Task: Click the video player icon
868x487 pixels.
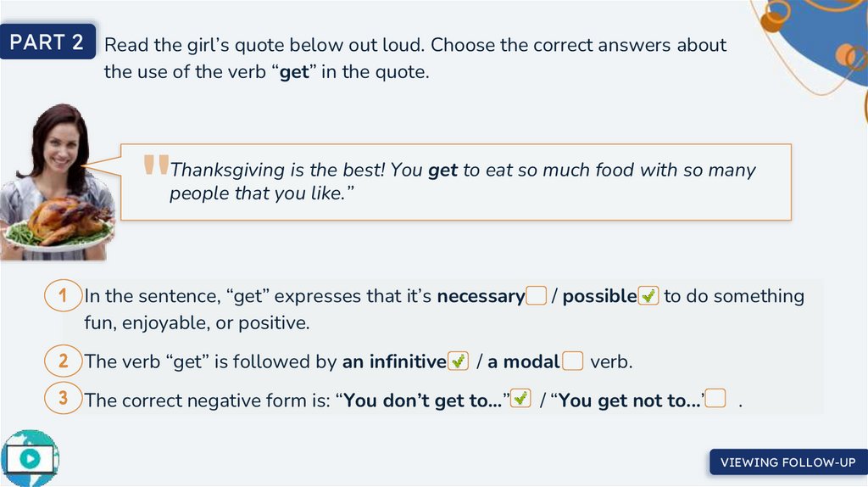Action: pos(31,458)
